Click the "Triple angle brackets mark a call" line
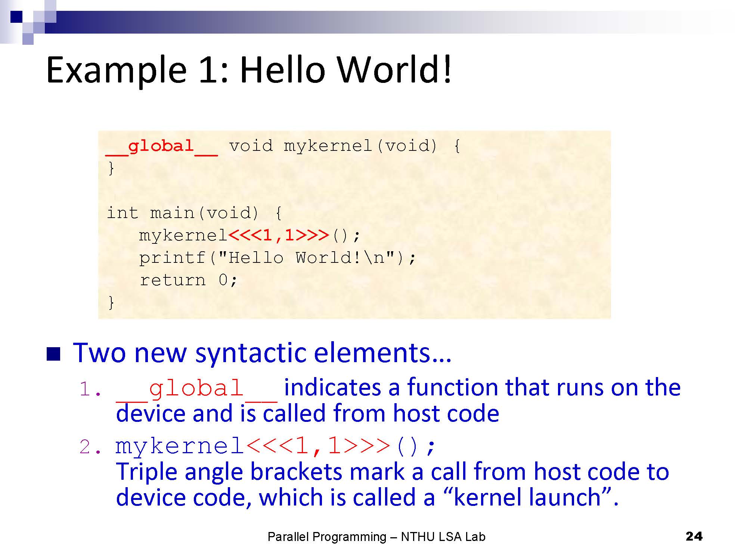747x560 pixels. point(392,472)
